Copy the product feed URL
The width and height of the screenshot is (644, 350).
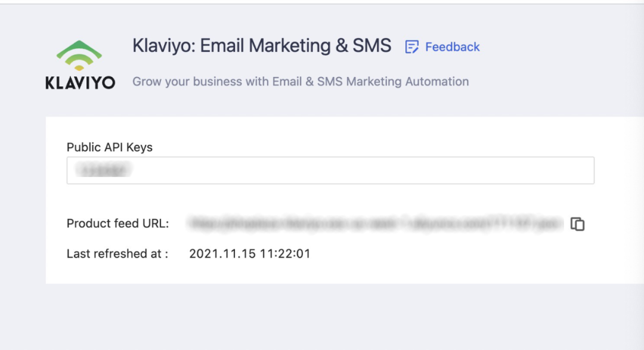click(x=577, y=224)
